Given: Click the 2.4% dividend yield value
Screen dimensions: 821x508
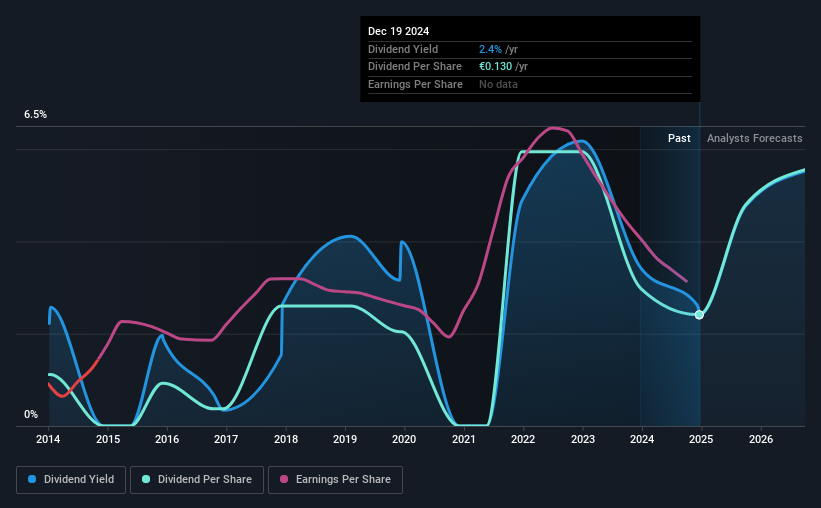Looking at the screenshot, I should pyautogui.click(x=490, y=49).
